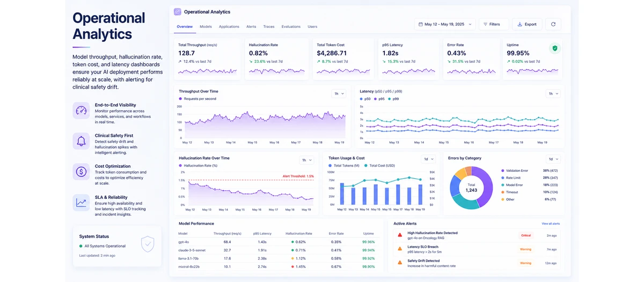
Task: Open the date range May 12 – May 19 dropdown
Action: [445, 24]
